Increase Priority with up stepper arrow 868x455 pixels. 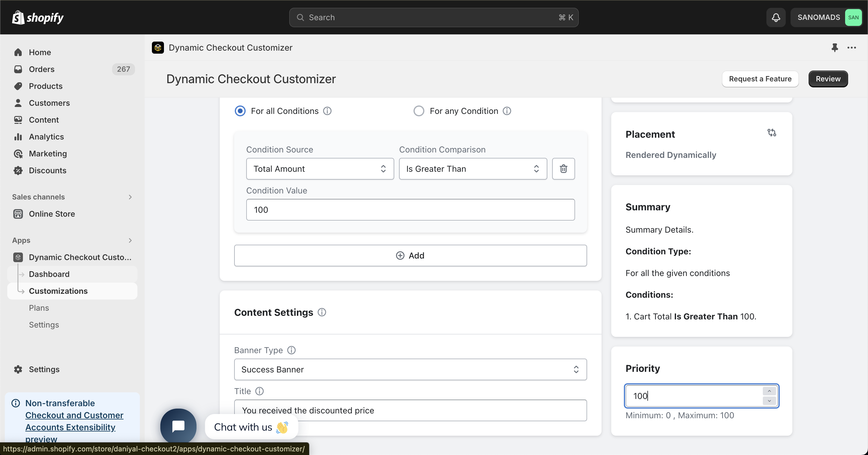pyautogui.click(x=769, y=391)
